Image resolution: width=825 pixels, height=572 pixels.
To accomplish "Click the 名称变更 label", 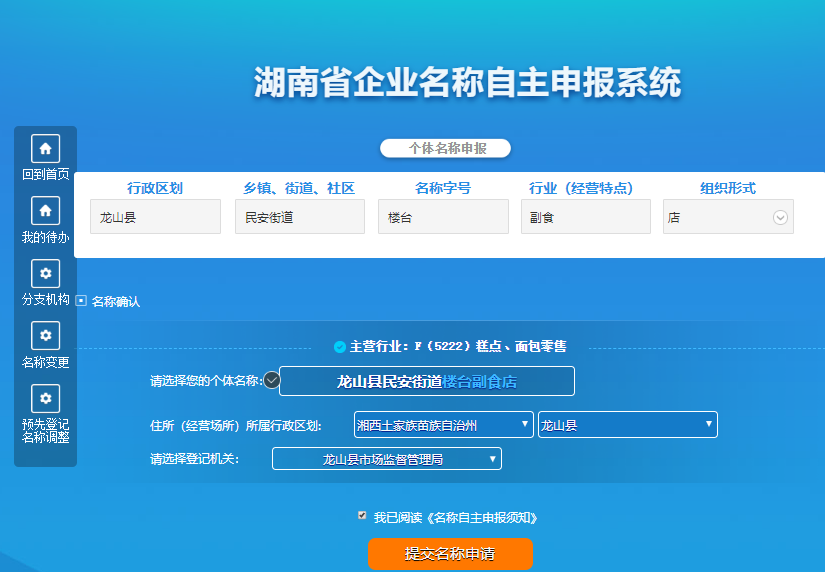I will click(x=45, y=362).
